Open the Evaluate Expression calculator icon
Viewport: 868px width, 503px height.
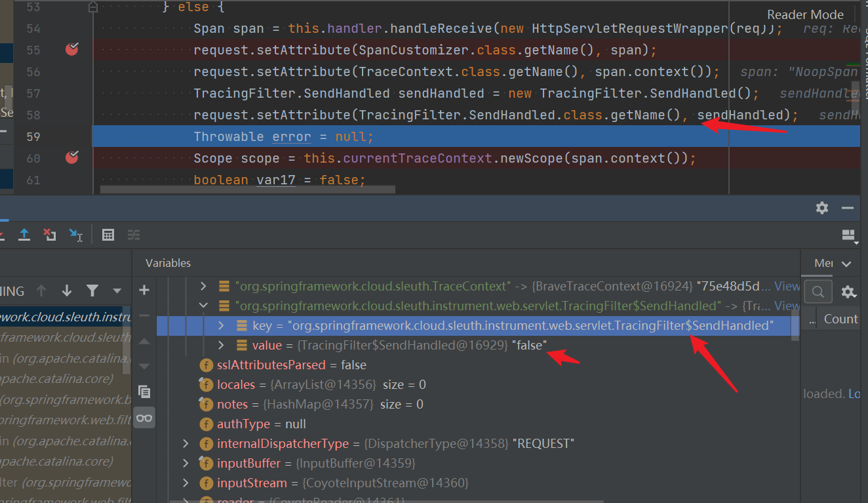pos(109,234)
